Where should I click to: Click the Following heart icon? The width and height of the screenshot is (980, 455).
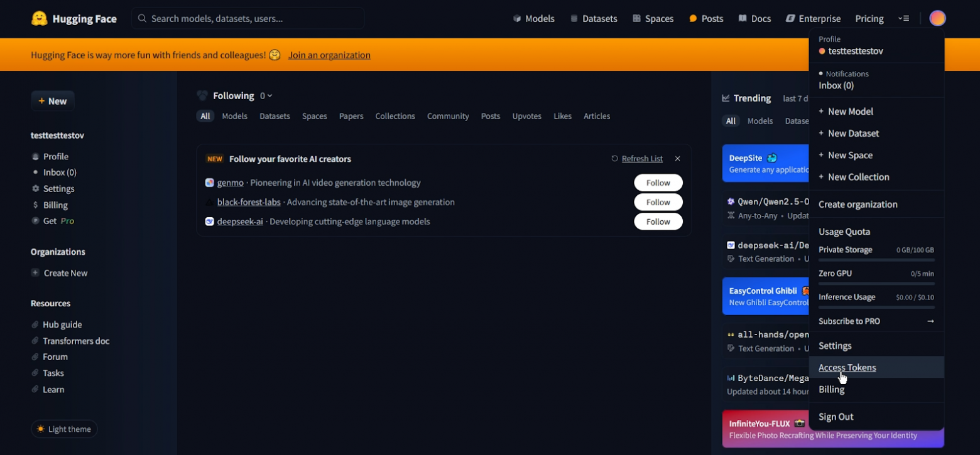tap(202, 95)
